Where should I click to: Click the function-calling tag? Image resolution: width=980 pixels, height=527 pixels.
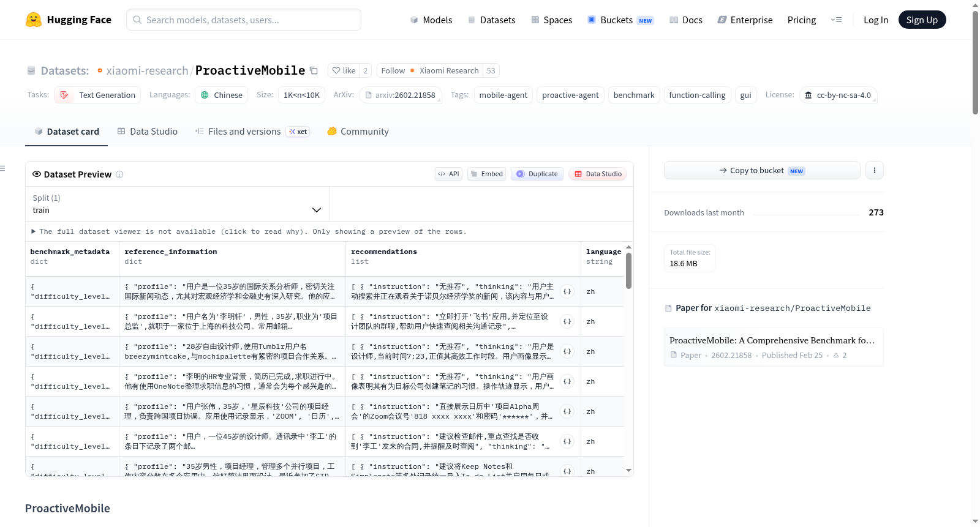697,95
